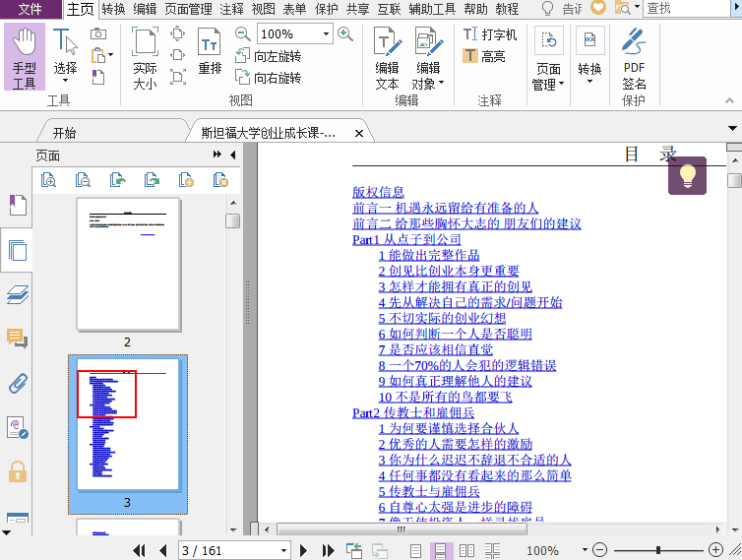Select the page 2 thumbnail
Viewport: 742px width, 560px height.
pos(128,264)
